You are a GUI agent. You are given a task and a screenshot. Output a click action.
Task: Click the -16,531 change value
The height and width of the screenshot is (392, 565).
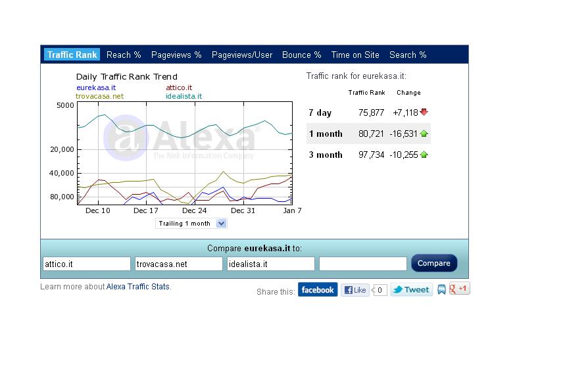[404, 134]
